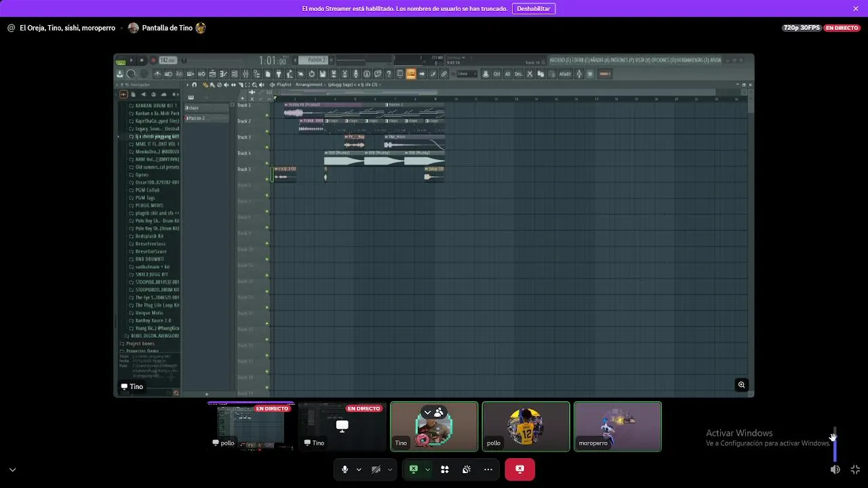Screen dimensions: 868x488
Task: Adjust the stream volume speaker icon
Action: point(835,469)
